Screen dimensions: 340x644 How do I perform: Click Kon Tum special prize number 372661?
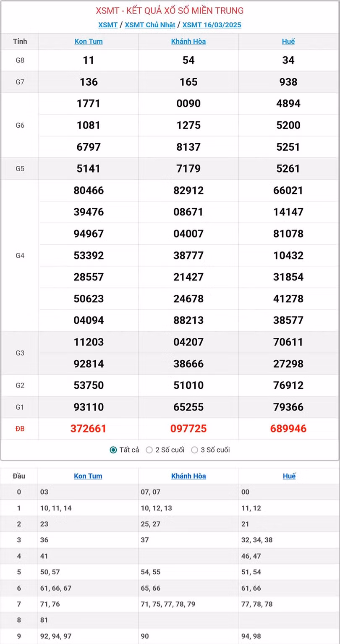89,429
